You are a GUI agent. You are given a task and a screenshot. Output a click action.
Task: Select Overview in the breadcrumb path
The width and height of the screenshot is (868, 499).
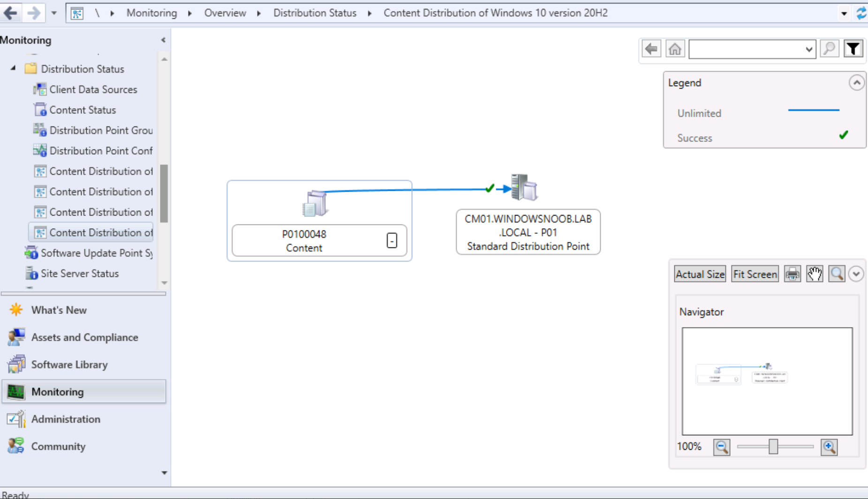coord(225,13)
